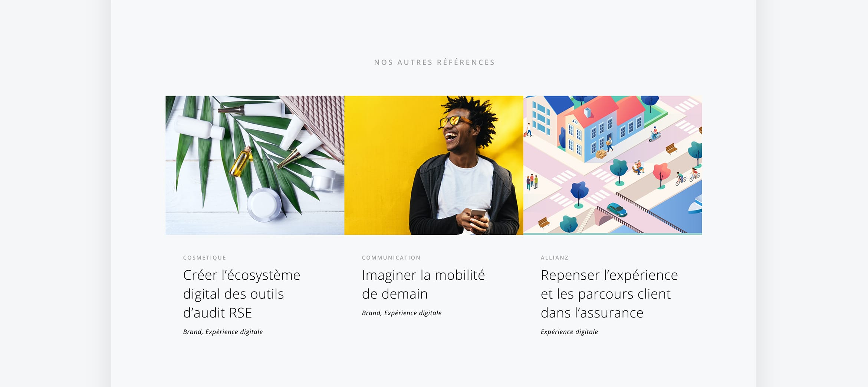Click the NOS AUTRES RÉFÉRENCES heading
This screenshot has height=387, width=868.
coord(434,62)
